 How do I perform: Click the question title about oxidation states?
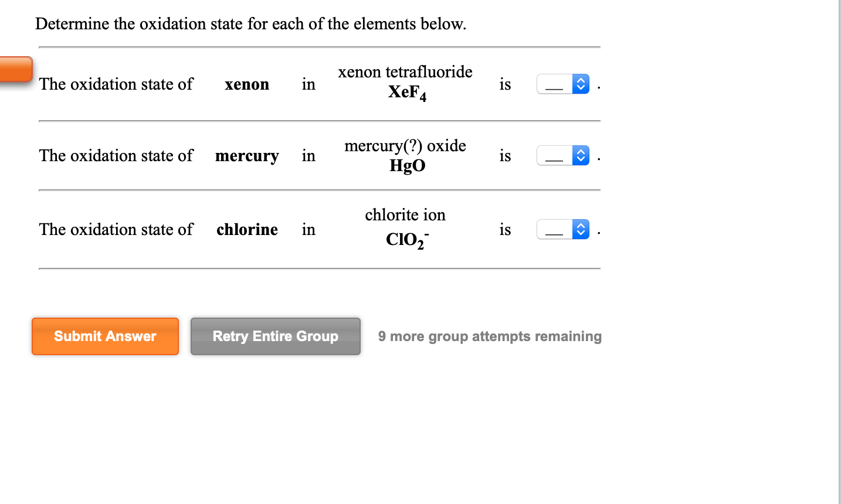(x=251, y=24)
